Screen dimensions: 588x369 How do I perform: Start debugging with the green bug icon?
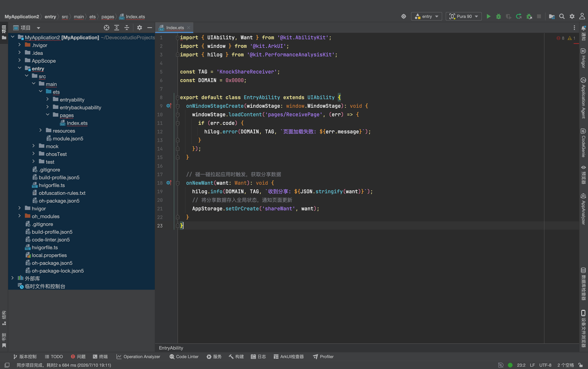point(498,16)
